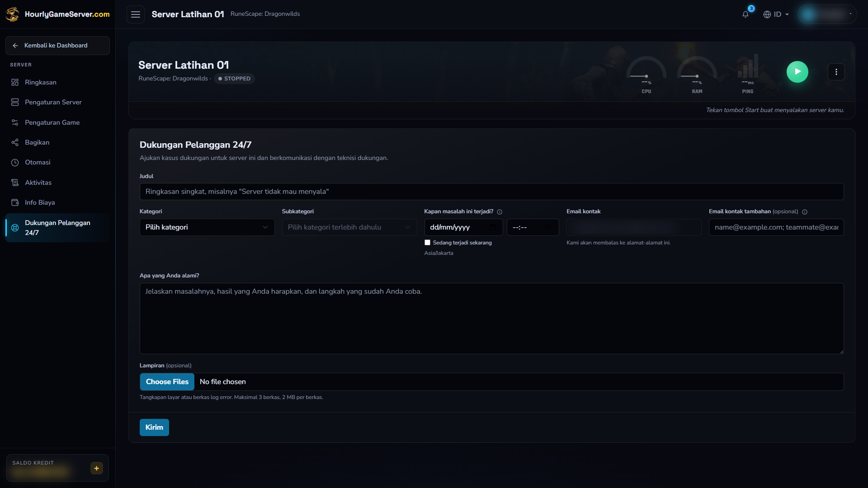Click info icon beside Email kontak tambahan
The width and height of the screenshot is (868, 488).
[x=805, y=212]
